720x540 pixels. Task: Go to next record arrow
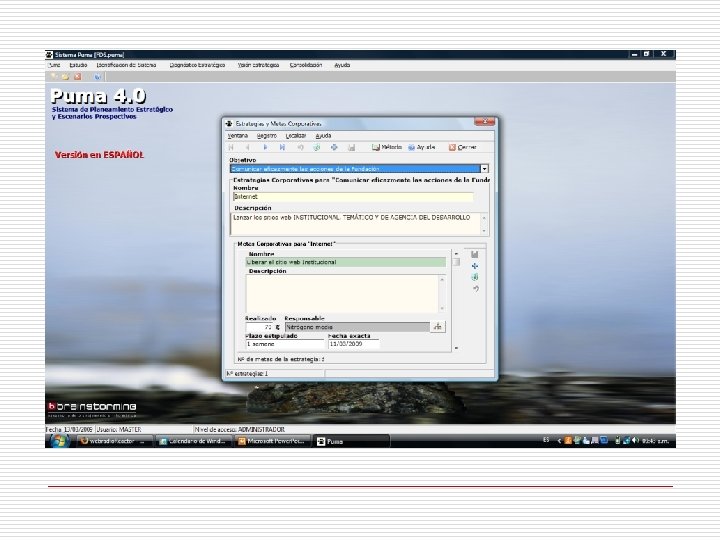(x=265, y=147)
